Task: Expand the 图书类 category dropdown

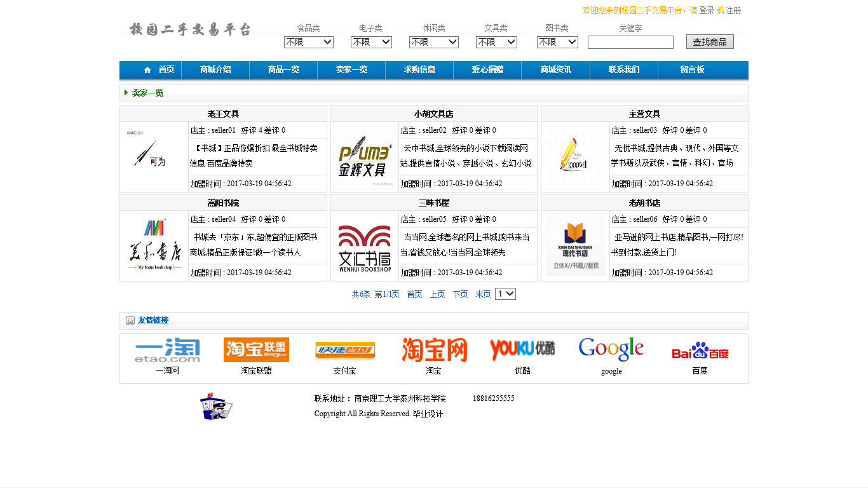Action: click(557, 42)
